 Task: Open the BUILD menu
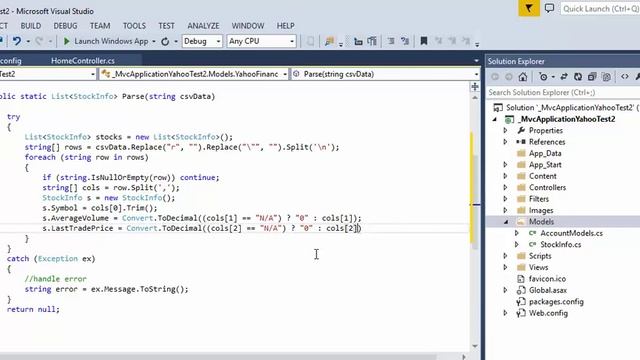[31, 26]
